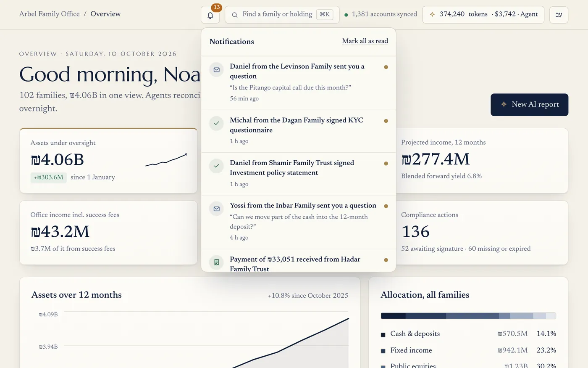Image resolution: width=588 pixels, height=368 pixels.
Task: Click the 1,381 accounts synced status text
Action: coord(384,14)
